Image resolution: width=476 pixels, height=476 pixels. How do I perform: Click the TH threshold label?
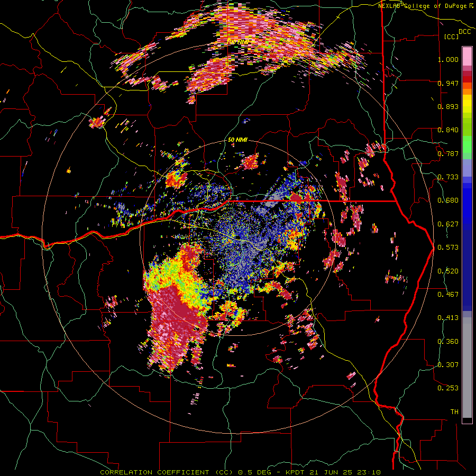coord(454,412)
